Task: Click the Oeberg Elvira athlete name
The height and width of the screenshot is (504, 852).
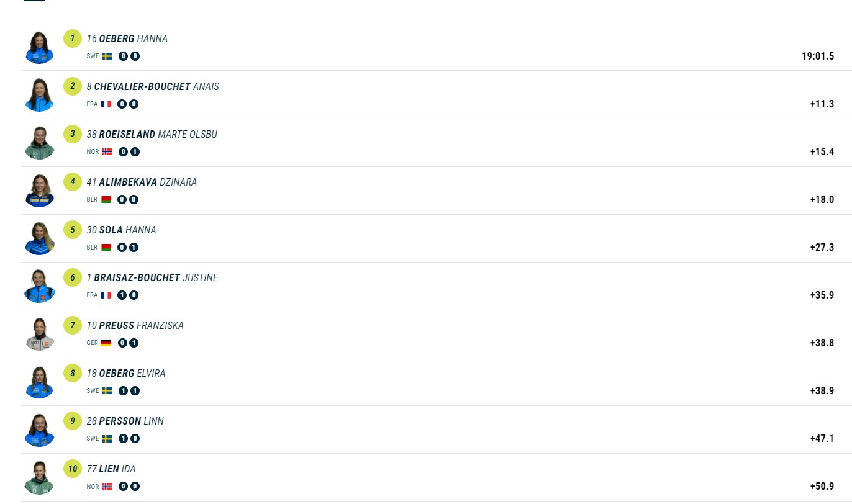Action: (132, 373)
